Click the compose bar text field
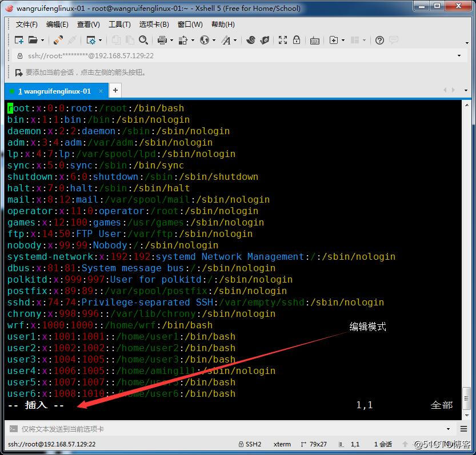The image size is (476, 455). click(231, 429)
